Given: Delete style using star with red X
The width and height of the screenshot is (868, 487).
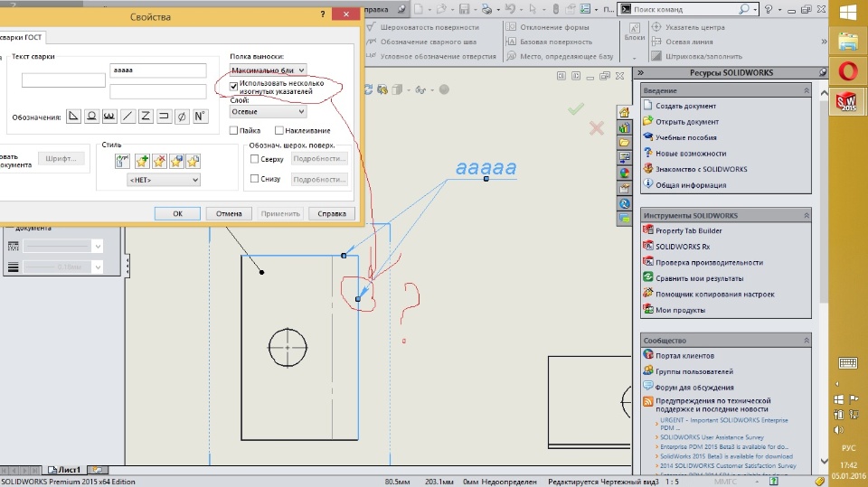Looking at the screenshot, I should [159, 161].
